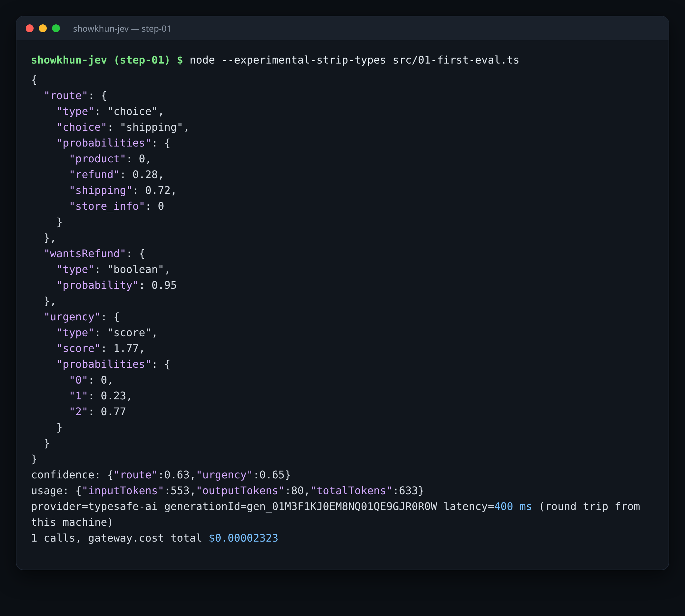Click the '"2": 0.77' probability line

tap(97, 412)
